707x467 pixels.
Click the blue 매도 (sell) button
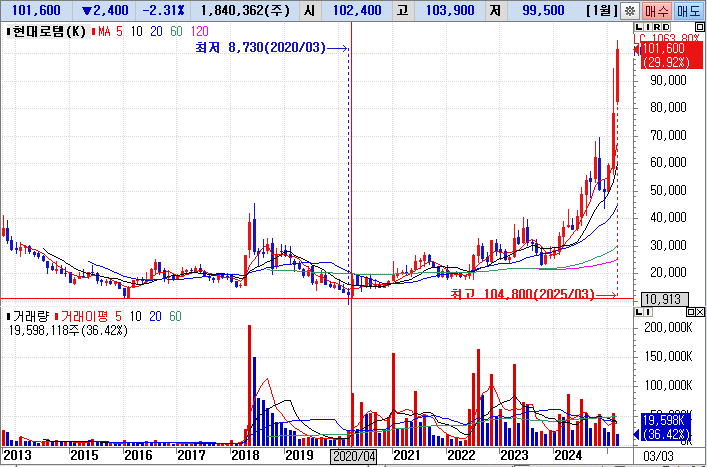(689, 10)
